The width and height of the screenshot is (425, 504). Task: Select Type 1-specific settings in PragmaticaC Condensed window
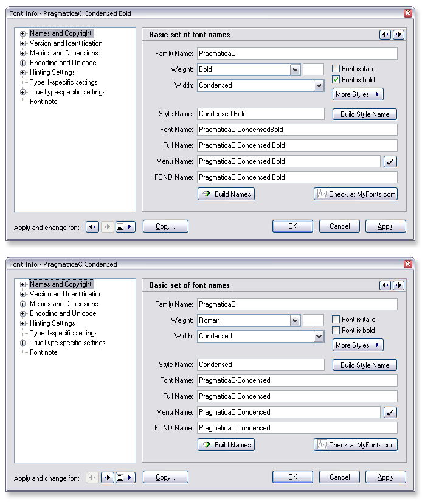coord(64,333)
